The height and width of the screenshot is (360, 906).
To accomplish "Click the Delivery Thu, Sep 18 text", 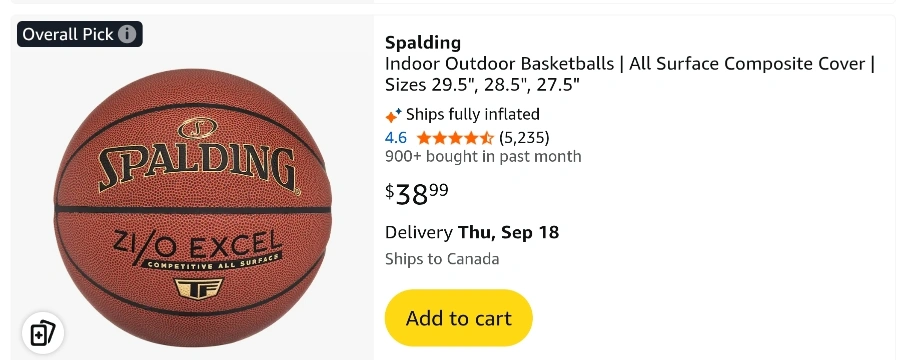I will (472, 232).
